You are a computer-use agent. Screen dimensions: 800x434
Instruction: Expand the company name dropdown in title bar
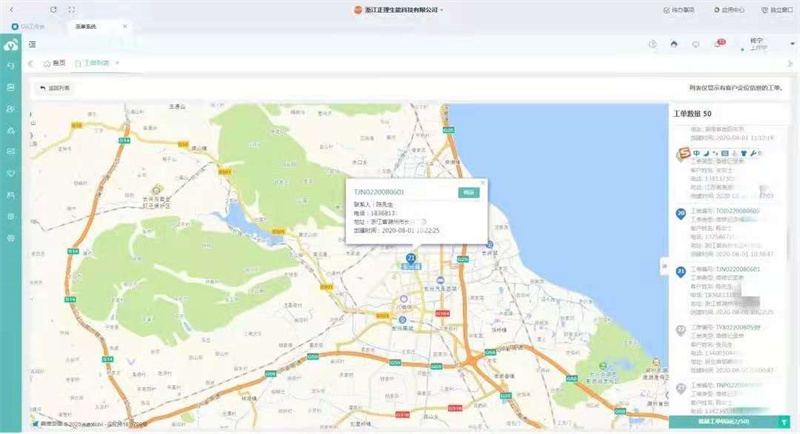click(441, 10)
